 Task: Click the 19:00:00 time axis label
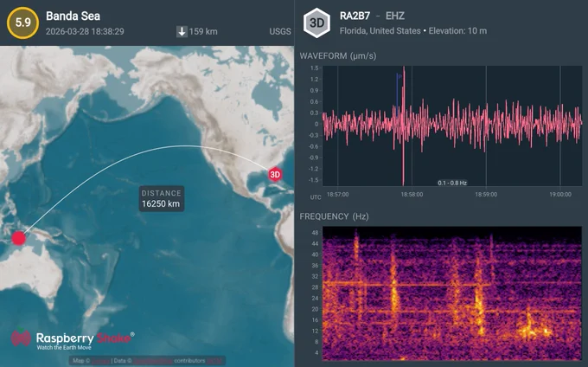coord(560,195)
